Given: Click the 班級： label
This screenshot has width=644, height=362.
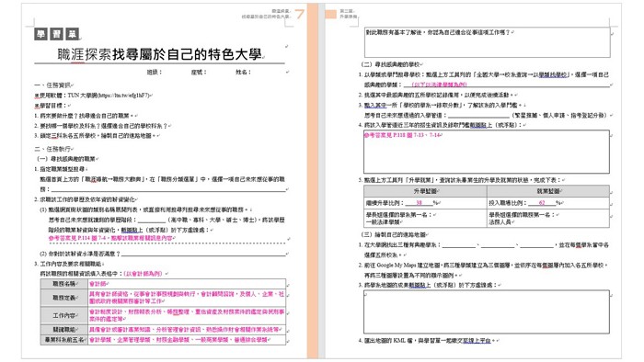Looking at the screenshot, I should pyautogui.click(x=155, y=73).
